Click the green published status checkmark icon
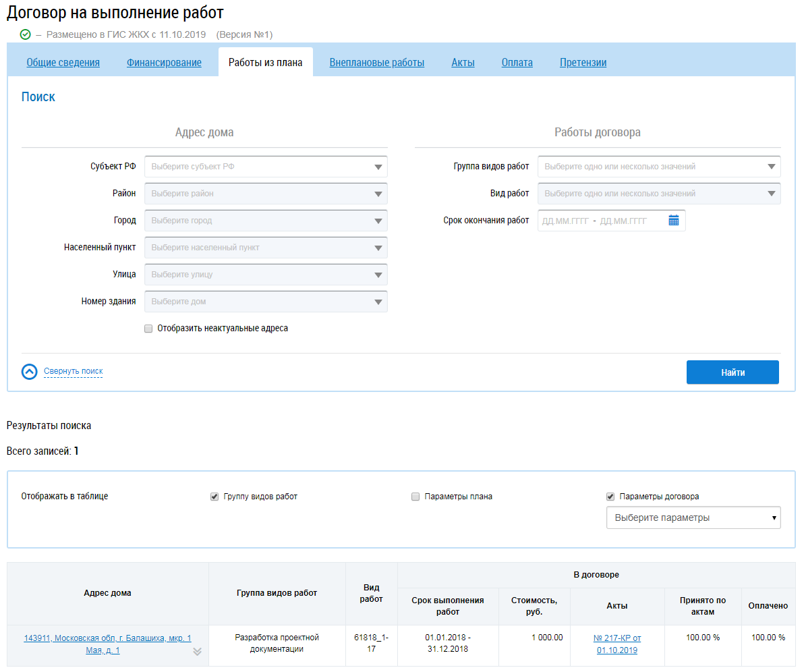 point(26,34)
